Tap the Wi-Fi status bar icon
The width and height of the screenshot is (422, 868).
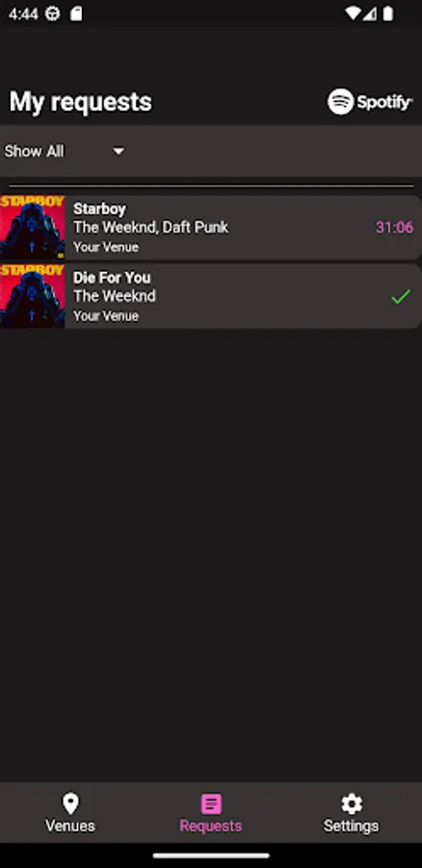tap(352, 14)
